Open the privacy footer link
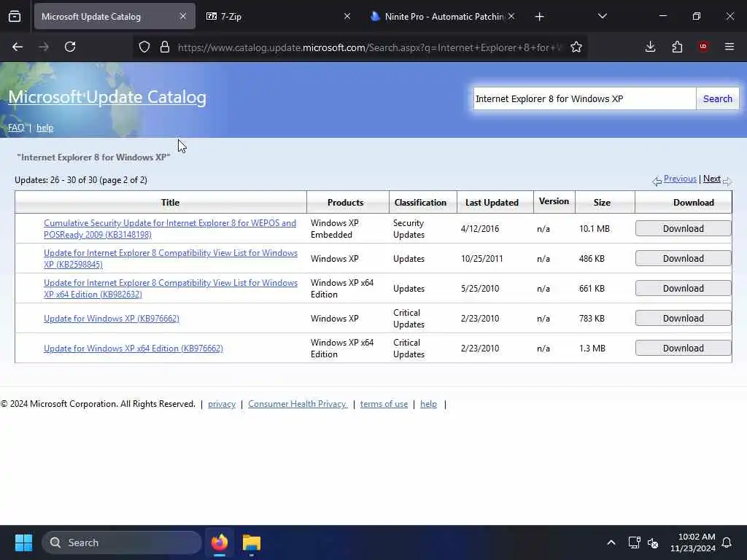The width and height of the screenshot is (747, 560). pyautogui.click(x=222, y=404)
